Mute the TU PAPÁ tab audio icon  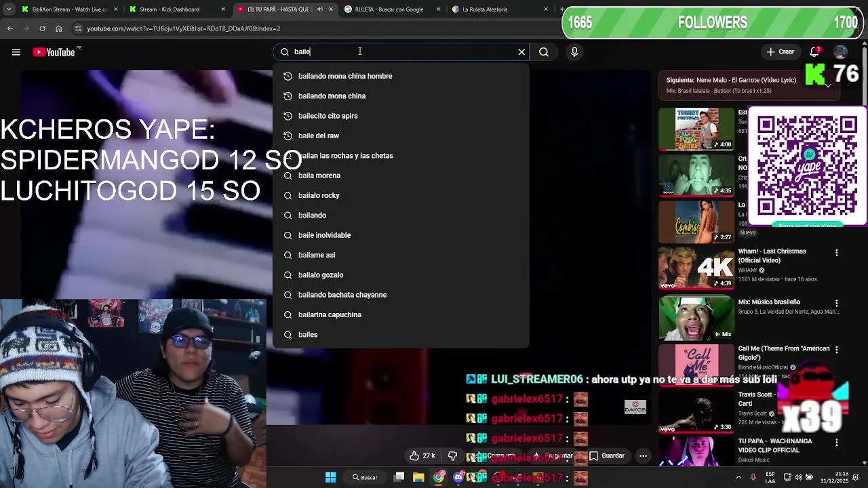321,9
